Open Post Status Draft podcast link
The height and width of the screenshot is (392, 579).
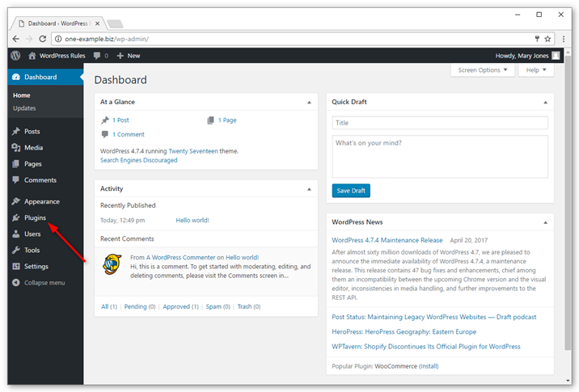[x=434, y=317]
